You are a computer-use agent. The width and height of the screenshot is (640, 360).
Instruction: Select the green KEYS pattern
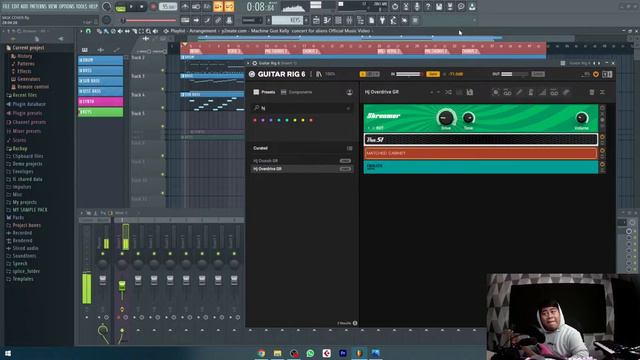pyautogui.click(x=100, y=112)
